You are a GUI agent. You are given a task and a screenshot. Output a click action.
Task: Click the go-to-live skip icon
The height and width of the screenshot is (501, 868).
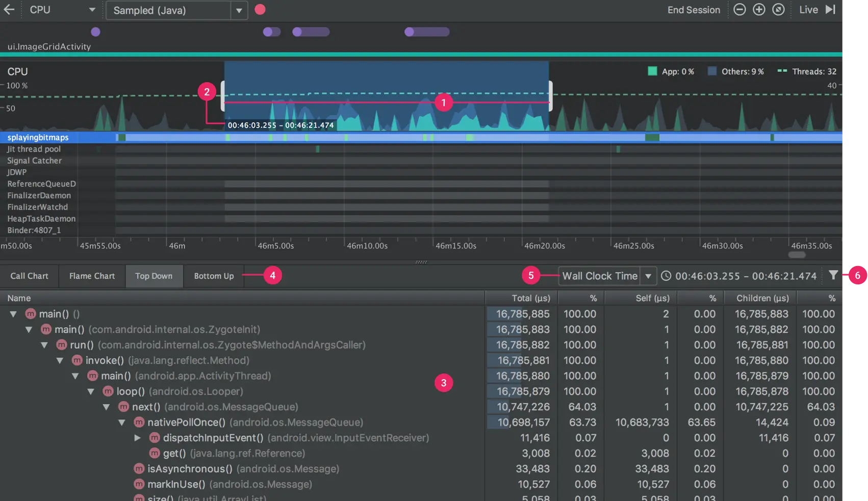click(x=830, y=10)
